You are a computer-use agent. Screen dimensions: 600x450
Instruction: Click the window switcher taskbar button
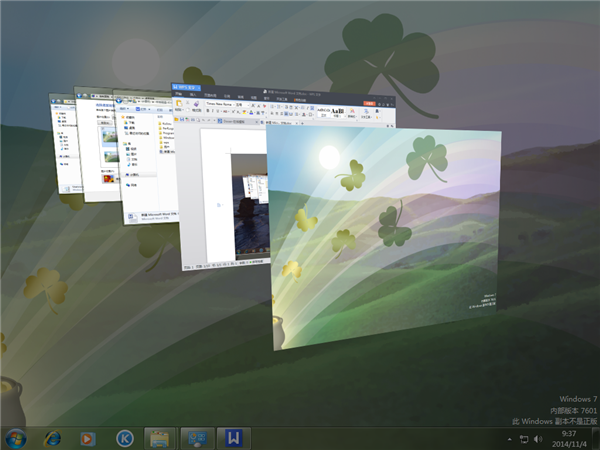(196, 438)
